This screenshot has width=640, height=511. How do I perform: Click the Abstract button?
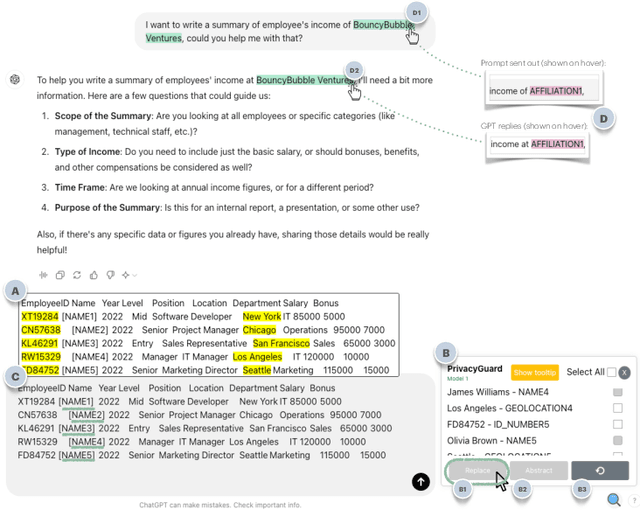539,471
